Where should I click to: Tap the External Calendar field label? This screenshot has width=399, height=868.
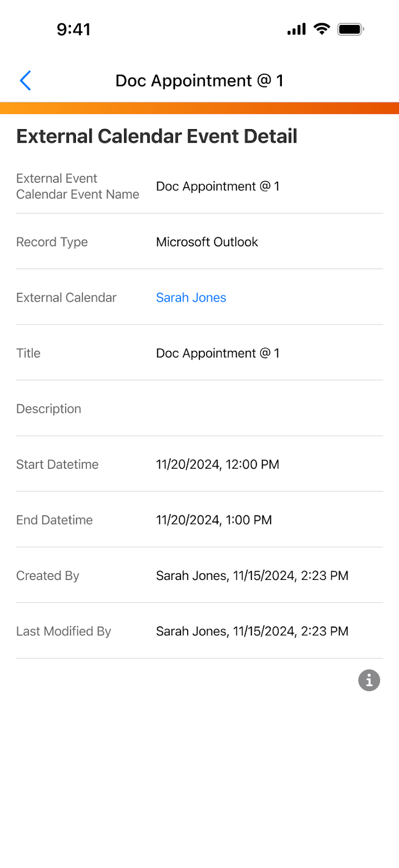pos(66,298)
